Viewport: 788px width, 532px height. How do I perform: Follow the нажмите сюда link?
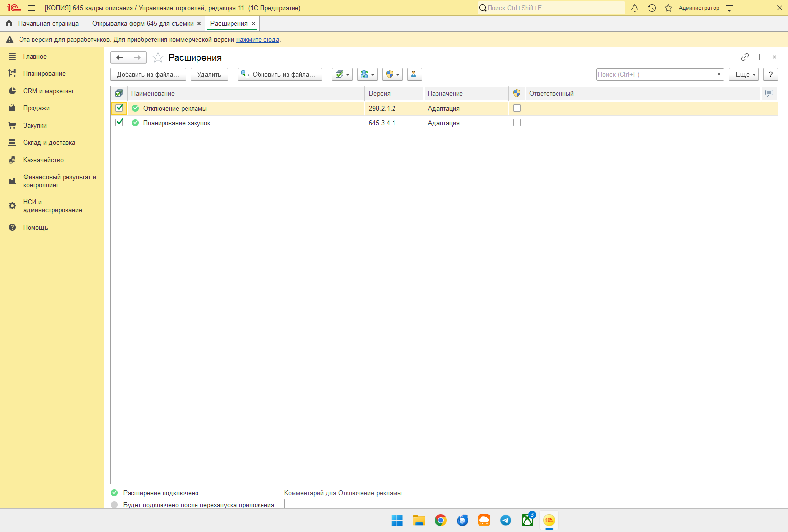(x=258, y=40)
